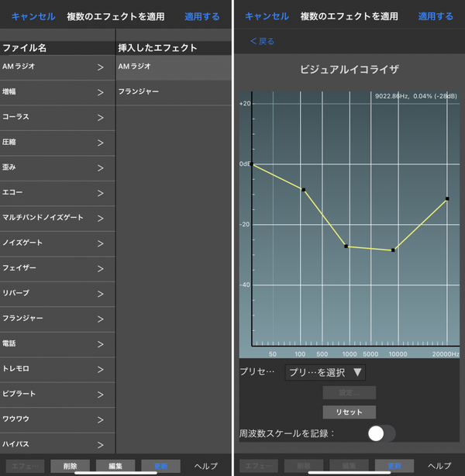Toggle the 周波数スケールを記録 switch

tap(381, 433)
